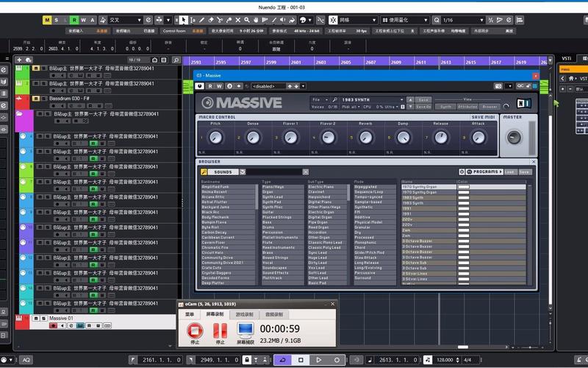Click the Massive camera snapshot icon
This screenshot has height=368, width=588.
(498, 86)
